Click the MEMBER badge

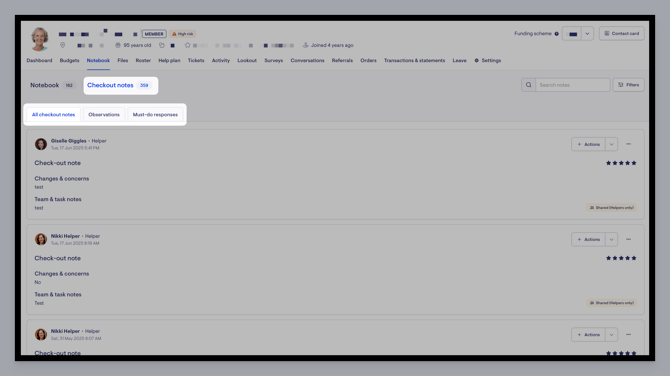coord(154,34)
